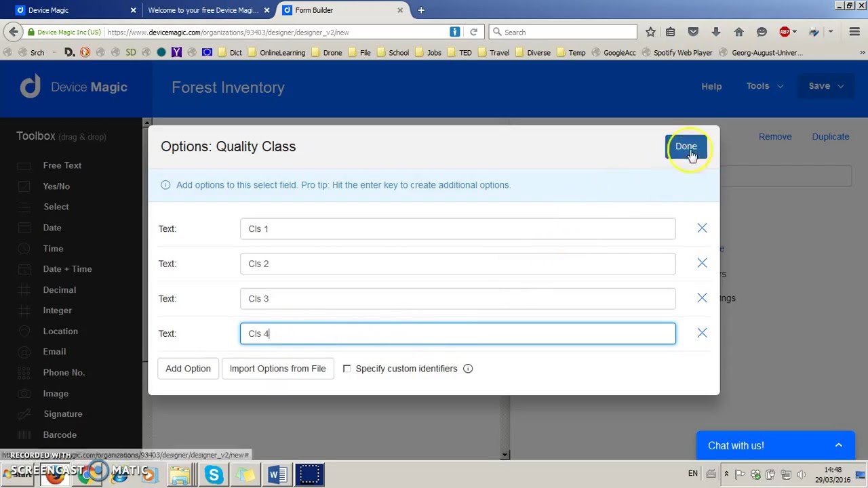Select Decimal field in Toolbox
This screenshot has height=488, width=868.
click(60, 290)
